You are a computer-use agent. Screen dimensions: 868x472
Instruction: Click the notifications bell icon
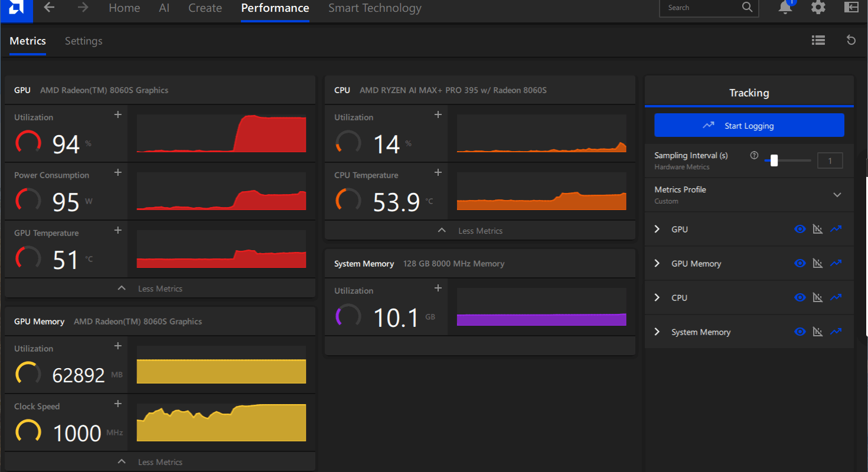[785, 8]
